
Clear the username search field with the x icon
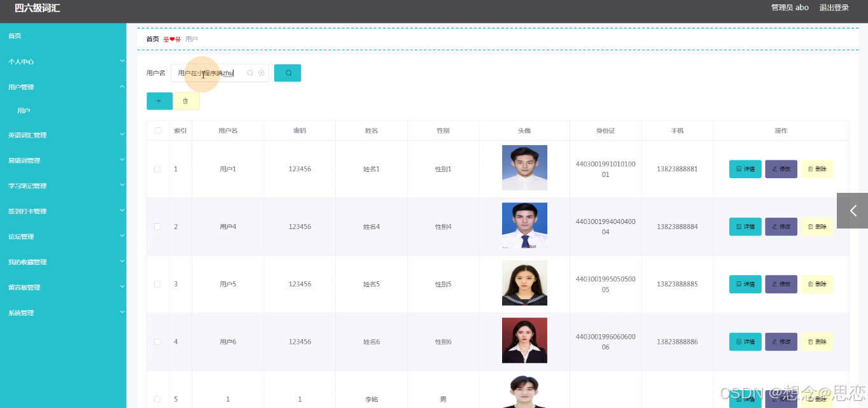[261, 73]
